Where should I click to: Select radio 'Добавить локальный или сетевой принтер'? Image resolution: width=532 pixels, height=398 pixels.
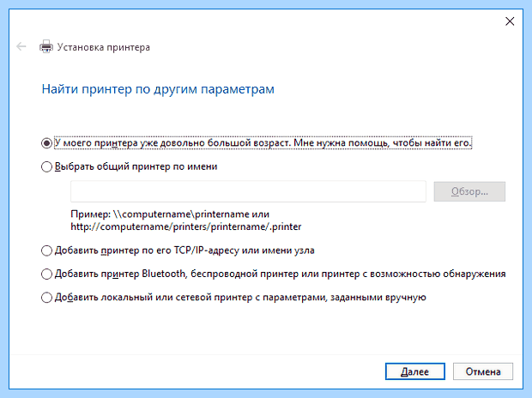46,298
